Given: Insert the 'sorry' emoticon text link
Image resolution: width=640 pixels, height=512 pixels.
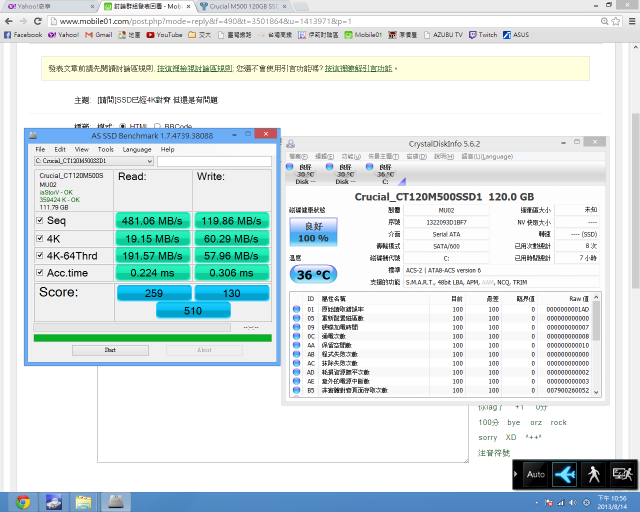Looking at the screenshot, I should pyautogui.click(x=488, y=438).
